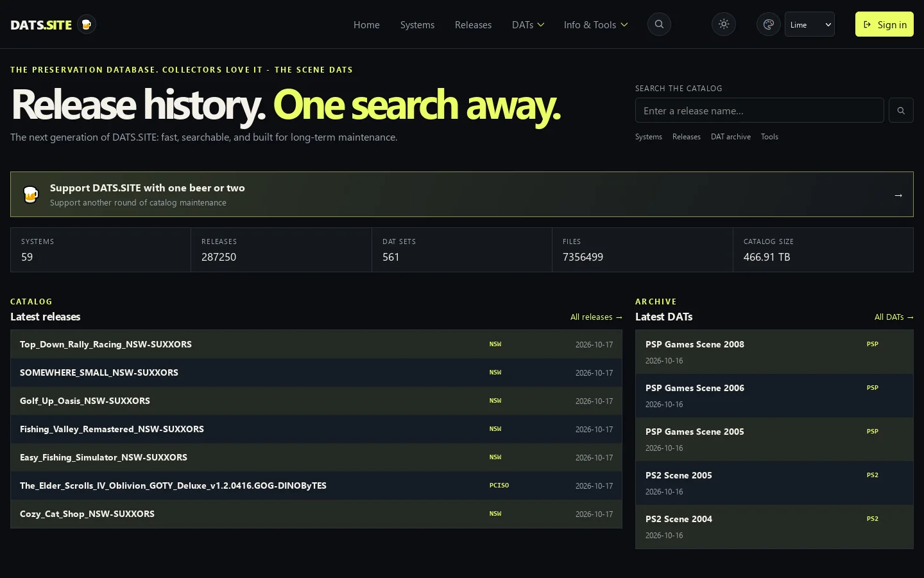Click the Releases quick link under search
Screen dimensions: 924x578
pos(687,137)
